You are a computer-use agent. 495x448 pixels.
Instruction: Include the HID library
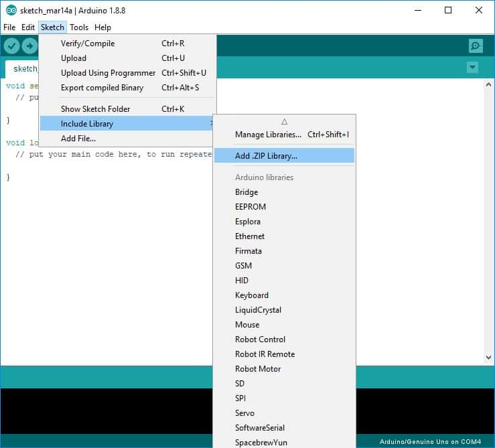click(284, 281)
